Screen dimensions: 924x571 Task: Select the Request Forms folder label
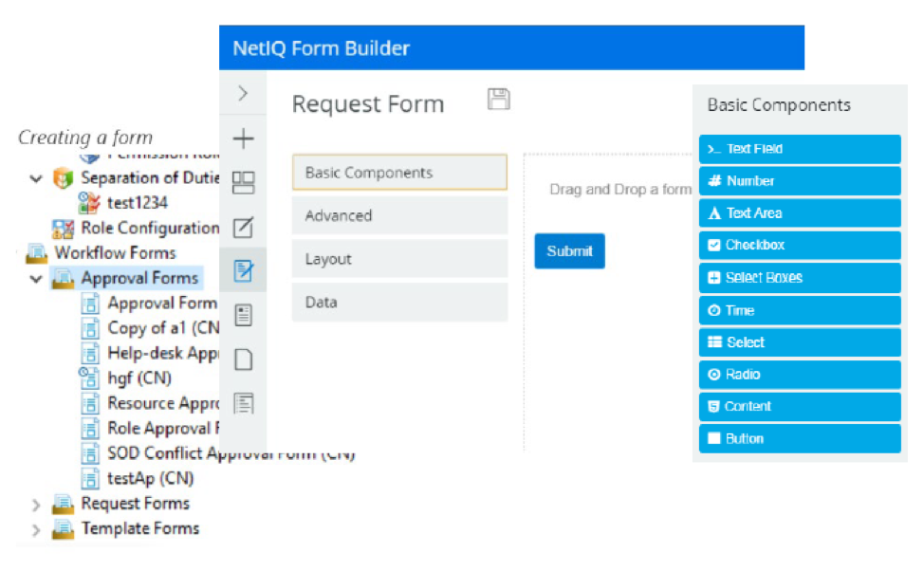[x=136, y=504]
